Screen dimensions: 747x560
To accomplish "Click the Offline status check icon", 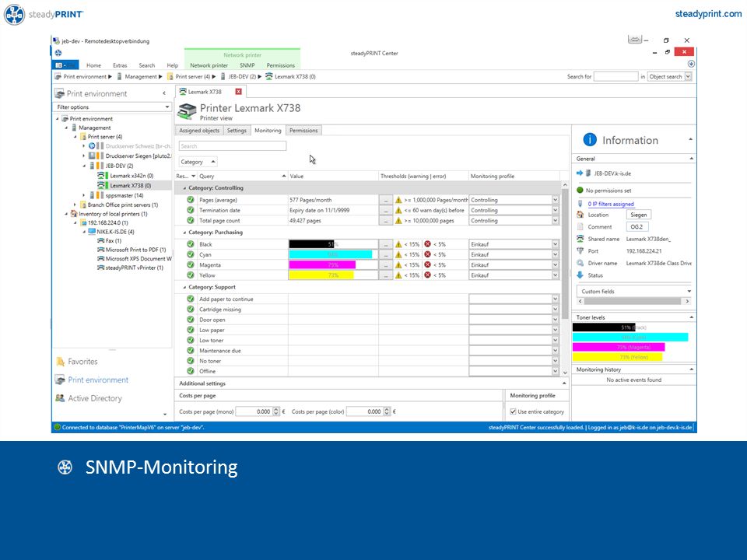I will (x=191, y=372).
